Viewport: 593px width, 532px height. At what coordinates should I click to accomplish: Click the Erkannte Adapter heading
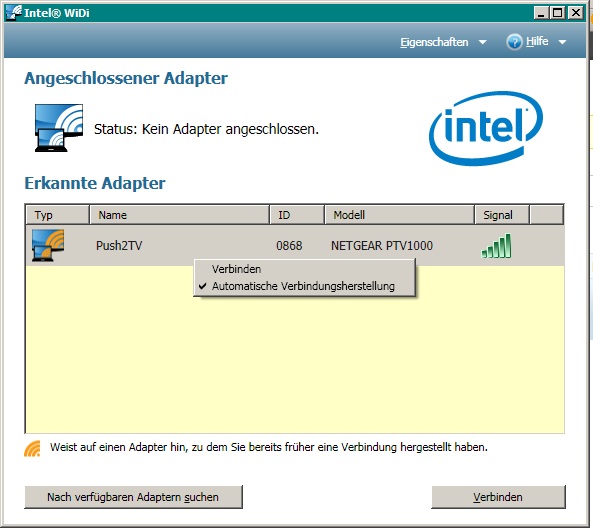[x=95, y=183]
